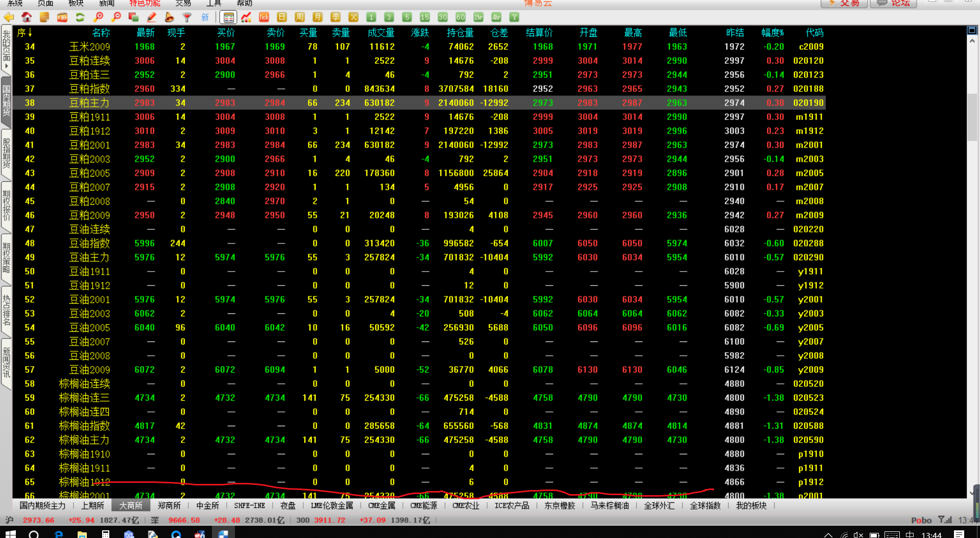Click the zoom in magnifier icon
The height and width of the screenshot is (538, 980).
pyautogui.click(x=98, y=17)
